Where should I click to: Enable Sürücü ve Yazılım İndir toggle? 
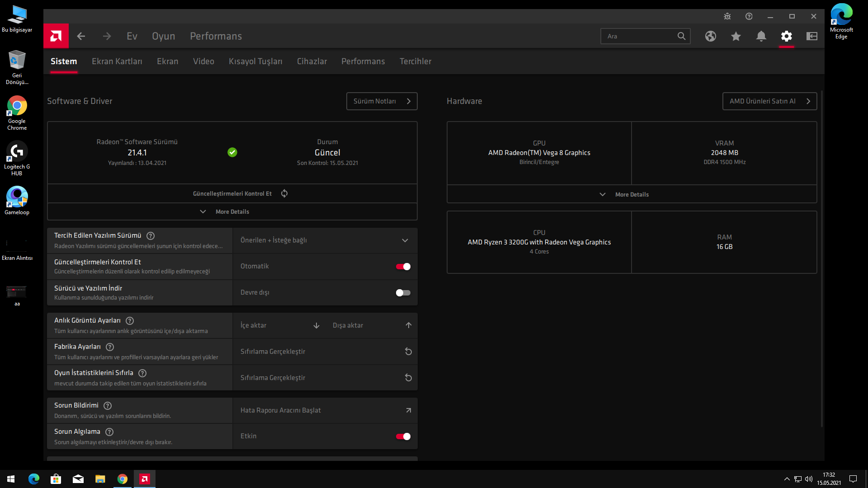pyautogui.click(x=403, y=293)
